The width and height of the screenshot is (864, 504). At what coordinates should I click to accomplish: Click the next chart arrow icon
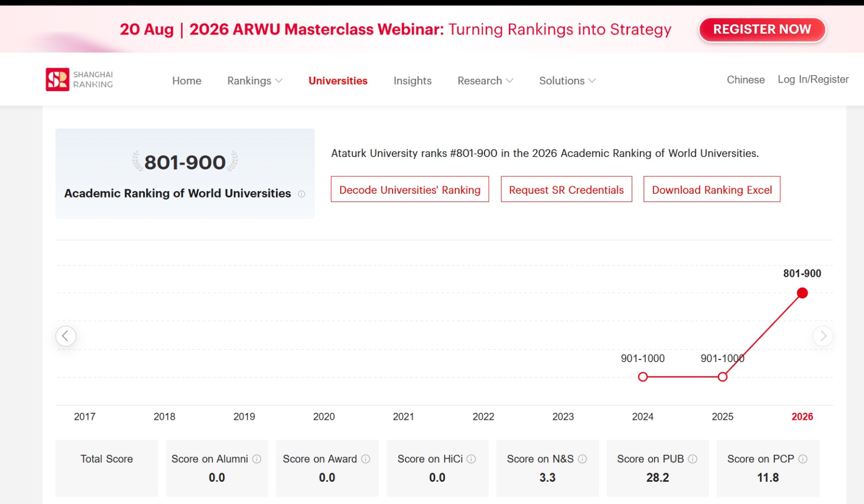(x=823, y=336)
